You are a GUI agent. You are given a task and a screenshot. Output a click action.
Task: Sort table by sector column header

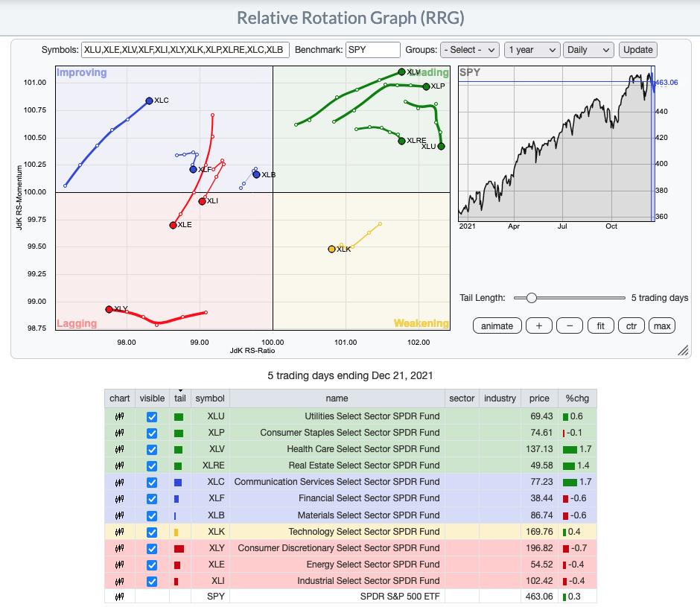462,398
